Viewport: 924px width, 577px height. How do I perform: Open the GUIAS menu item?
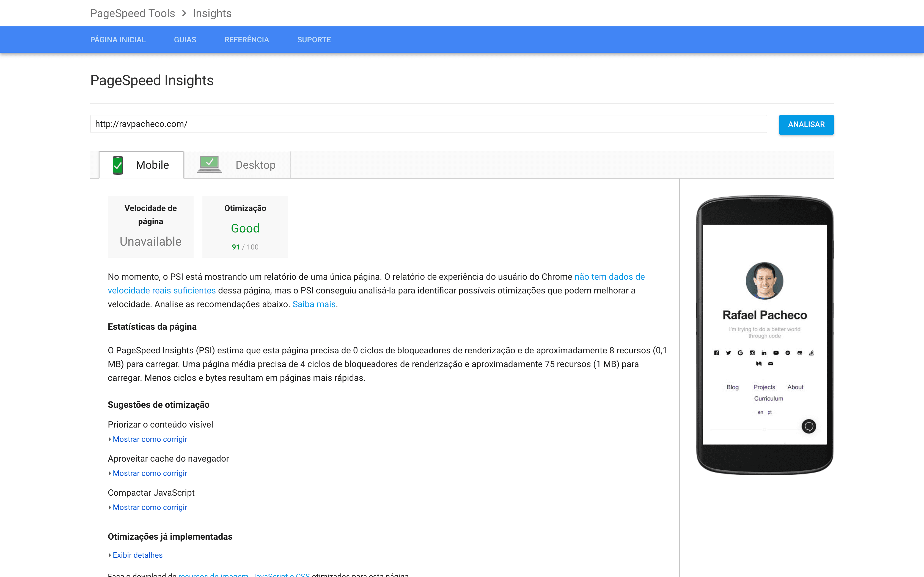(185, 40)
